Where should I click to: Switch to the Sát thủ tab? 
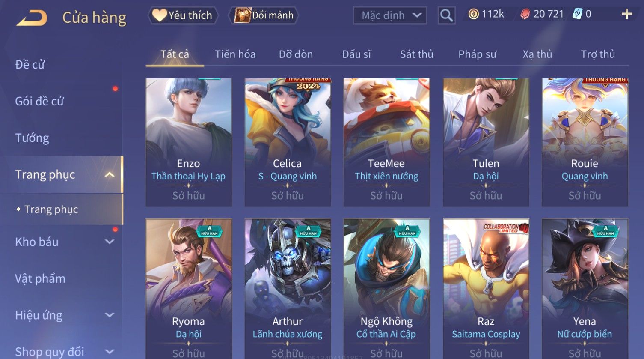pos(416,54)
